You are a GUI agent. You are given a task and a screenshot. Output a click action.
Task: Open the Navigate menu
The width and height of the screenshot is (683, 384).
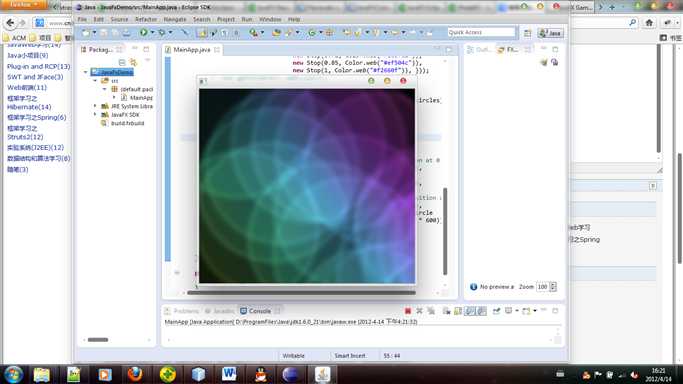pyautogui.click(x=175, y=19)
